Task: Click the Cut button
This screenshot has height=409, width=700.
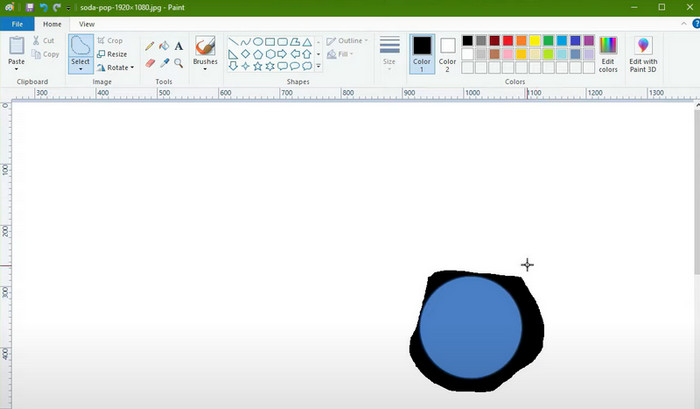Action: (x=43, y=41)
